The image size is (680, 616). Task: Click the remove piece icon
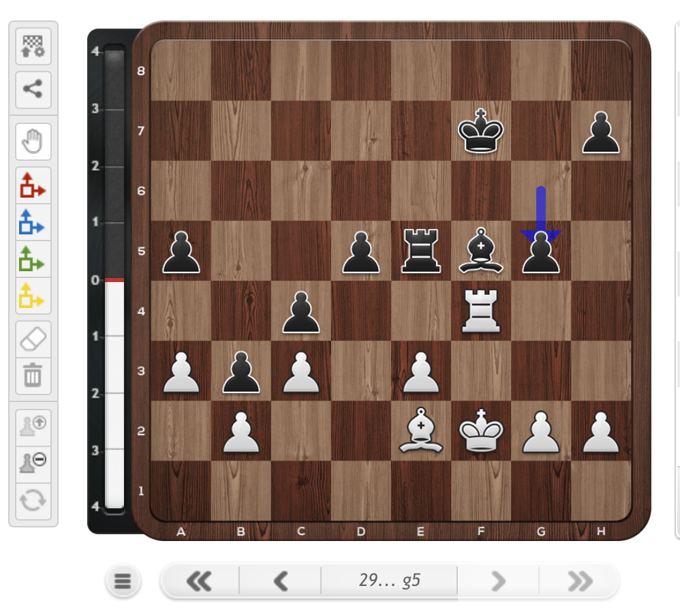[33, 463]
